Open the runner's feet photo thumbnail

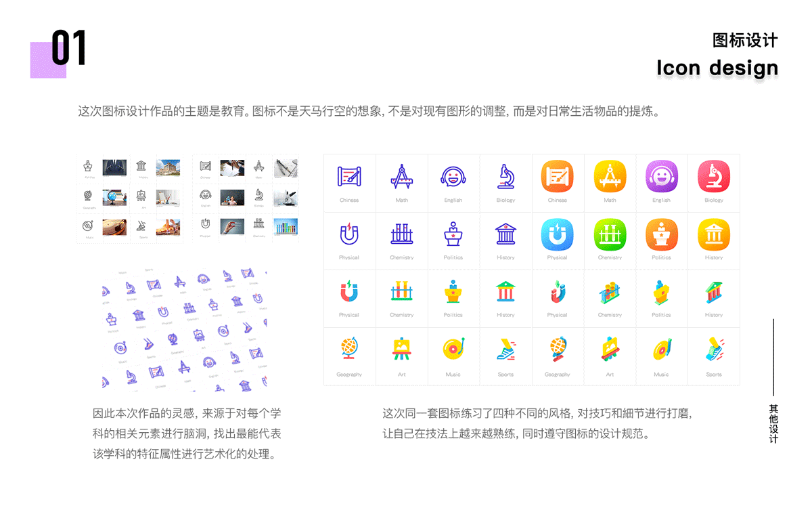168,227
